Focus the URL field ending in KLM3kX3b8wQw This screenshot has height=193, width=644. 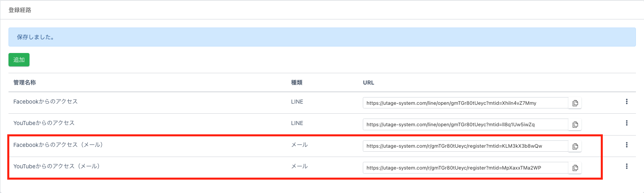[x=465, y=146]
